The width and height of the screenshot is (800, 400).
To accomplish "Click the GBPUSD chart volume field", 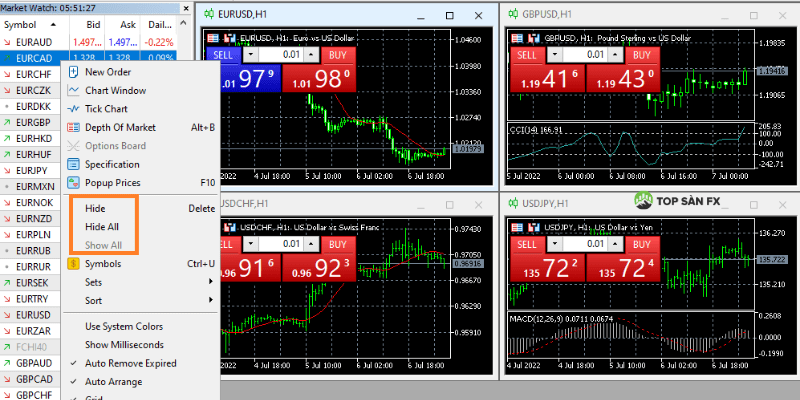I will (587, 55).
